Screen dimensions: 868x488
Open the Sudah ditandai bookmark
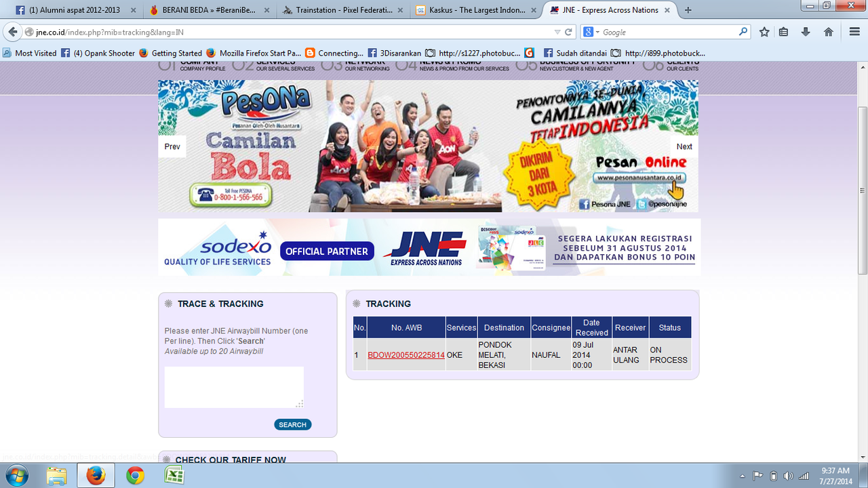coord(575,53)
